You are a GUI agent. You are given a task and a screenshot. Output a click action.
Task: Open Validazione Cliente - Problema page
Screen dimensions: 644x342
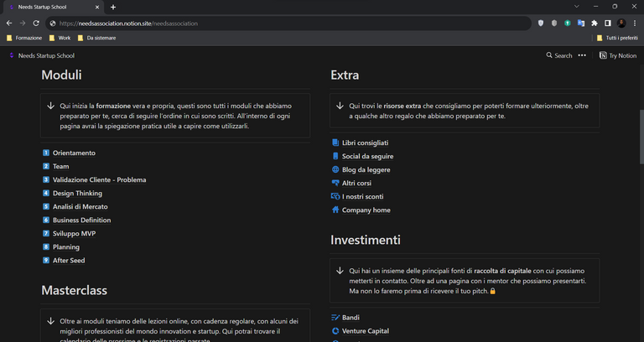pos(100,180)
